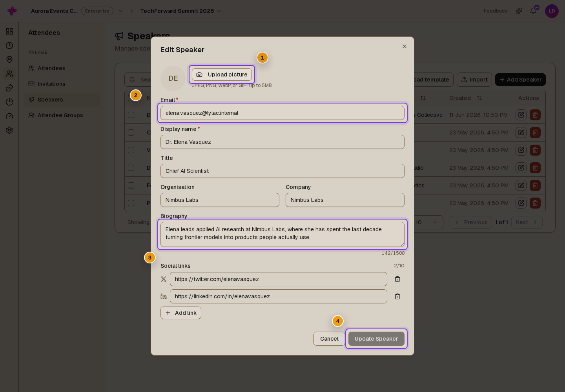Click Update Speaker button
Image resolution: width=565 pixels, height=392 pixels.
[376, 339]
